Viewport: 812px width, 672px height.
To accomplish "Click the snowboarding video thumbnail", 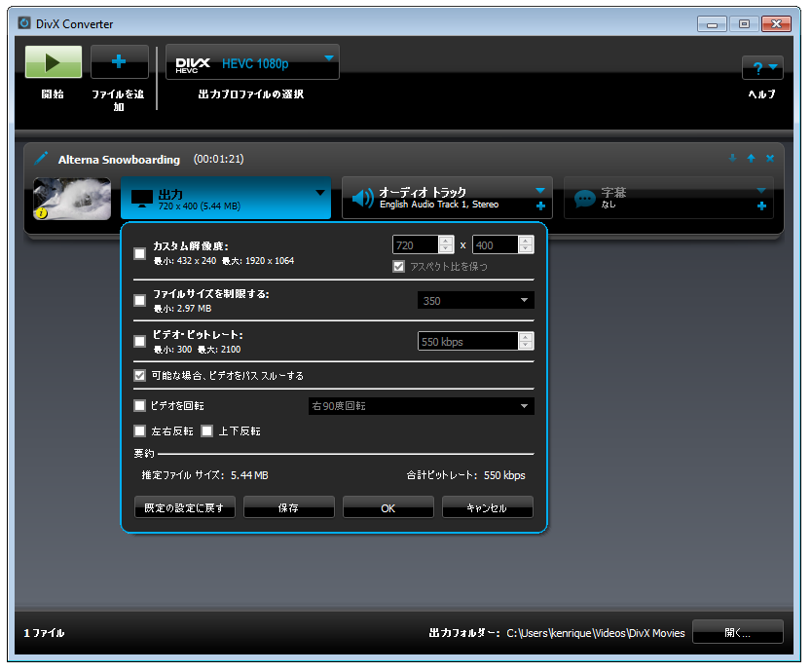I will (72, 199).
